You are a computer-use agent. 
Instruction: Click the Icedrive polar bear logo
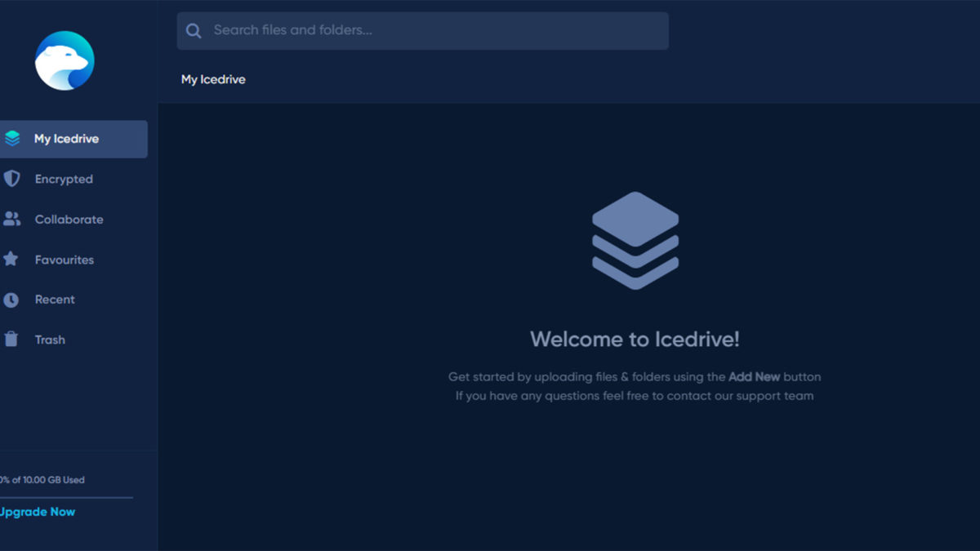pyautogui.click(x=65, y=60)
